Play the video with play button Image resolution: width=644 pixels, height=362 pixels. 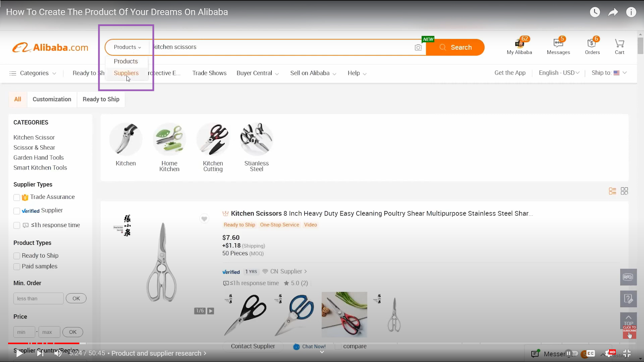coord(19,353)
